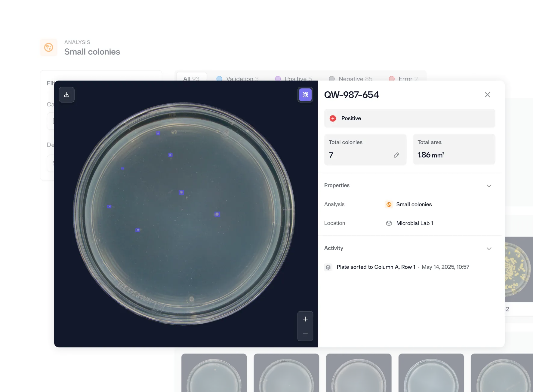Open the first plate thumbnail in bottom row
This screenshot has width=533, height=392.
point(214,373)
